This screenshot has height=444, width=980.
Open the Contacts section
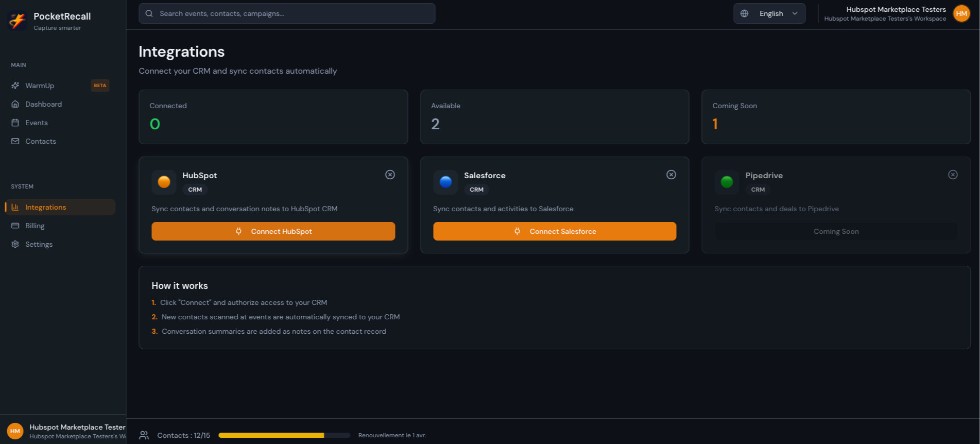point(60,141)
